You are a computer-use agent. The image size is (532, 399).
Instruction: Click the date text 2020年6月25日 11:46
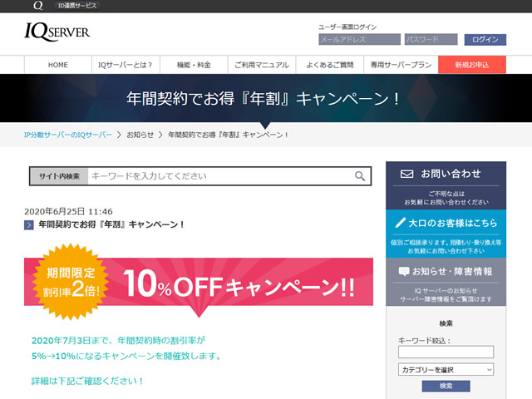click(68, 211)
